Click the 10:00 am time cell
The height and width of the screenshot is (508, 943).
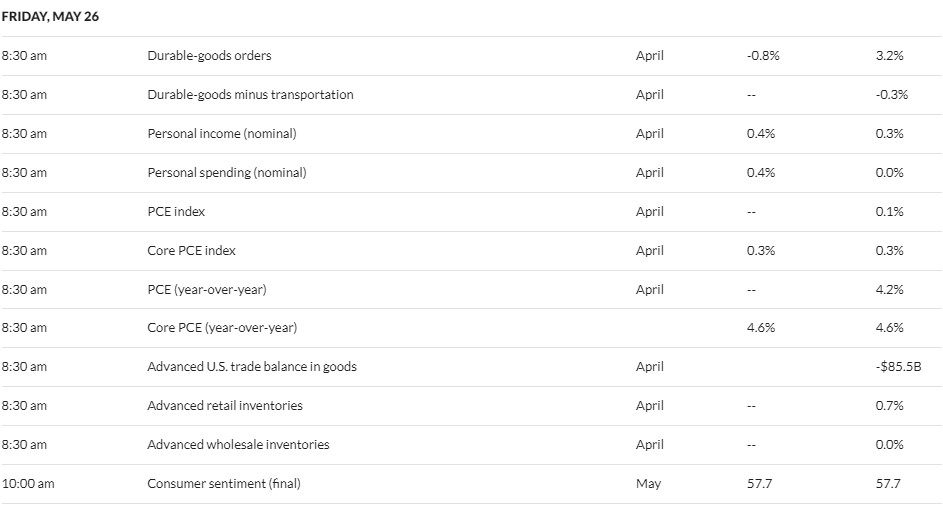(28, 484)
